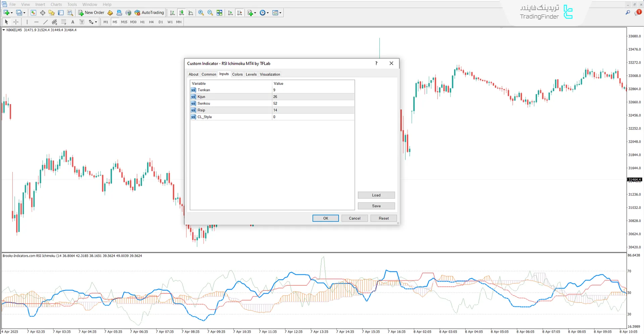Toggle AutoTrading on
Screen dimensions: 644x334
[x=149, y=12]
